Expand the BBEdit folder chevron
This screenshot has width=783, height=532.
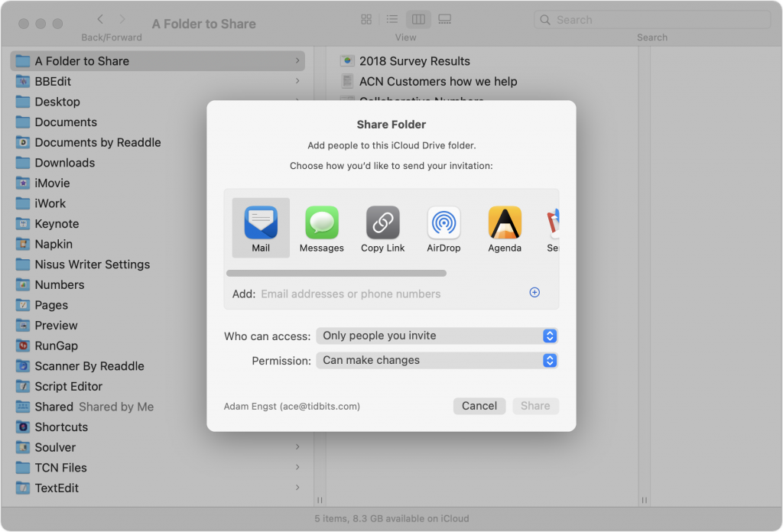297,81
